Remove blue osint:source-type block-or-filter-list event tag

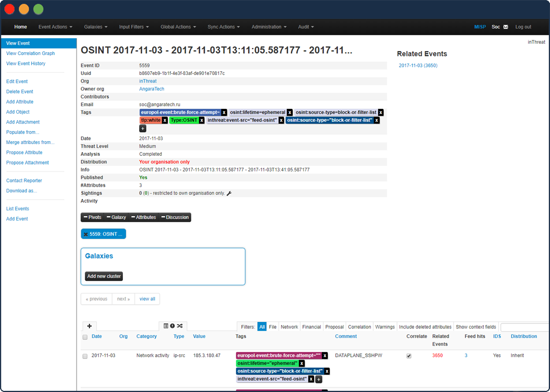[377, 120]
